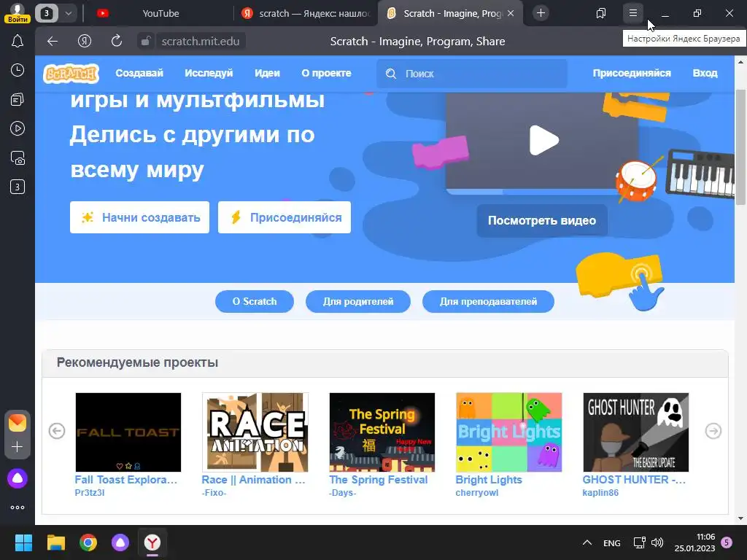
Task: Open the Идеи menu item
Action: click(x=267, y=74)
